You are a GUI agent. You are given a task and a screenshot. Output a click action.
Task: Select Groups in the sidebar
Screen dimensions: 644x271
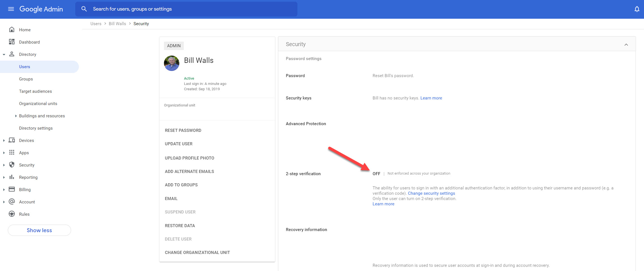(x=26, y=79)
